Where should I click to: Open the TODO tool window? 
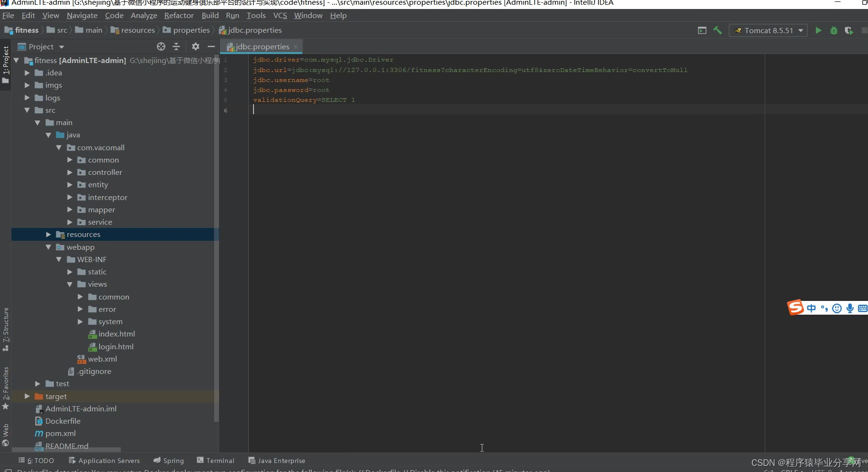pyautogui.click(x=36, y=461)
